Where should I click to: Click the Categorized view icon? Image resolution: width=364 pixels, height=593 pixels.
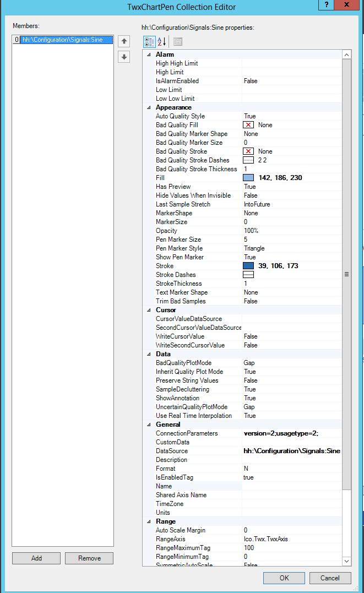(149, 41)
